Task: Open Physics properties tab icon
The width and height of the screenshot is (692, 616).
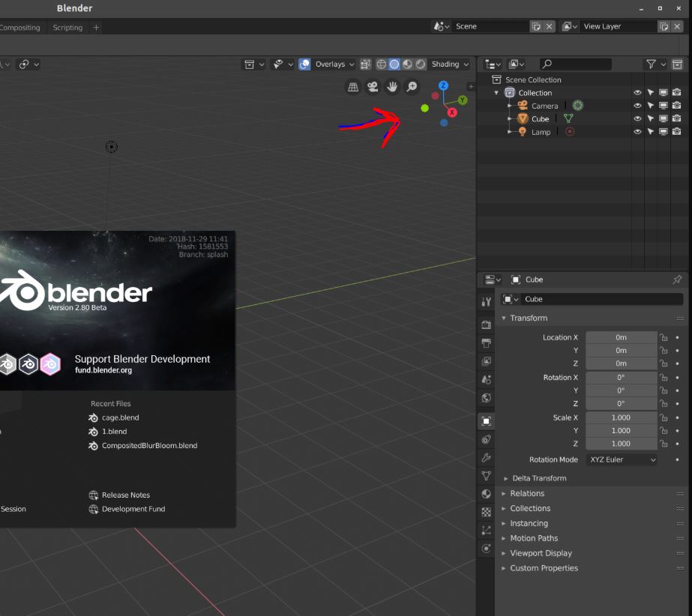Action: click(486, 549)
